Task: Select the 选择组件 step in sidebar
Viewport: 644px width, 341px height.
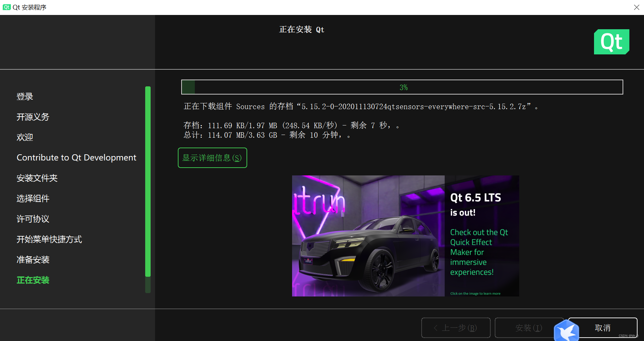Action: point(33,199)
